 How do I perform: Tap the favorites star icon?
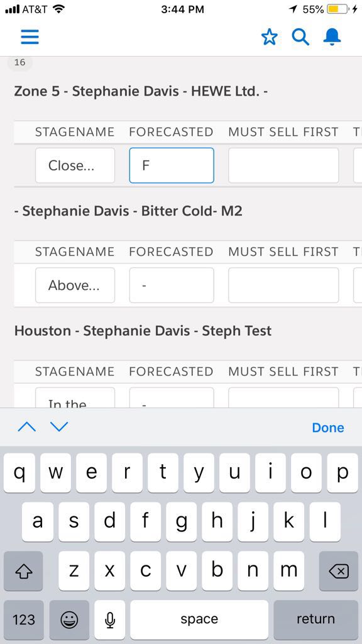click(269, 37)
